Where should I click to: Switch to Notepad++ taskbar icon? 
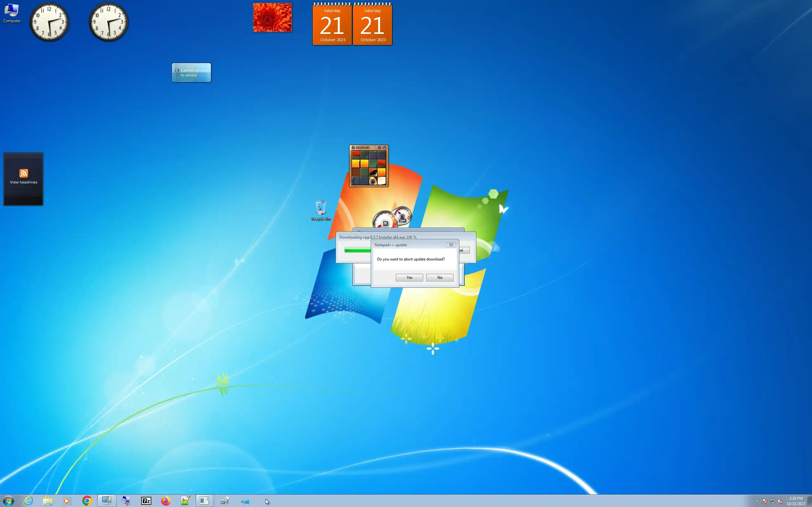click(185, 501)
